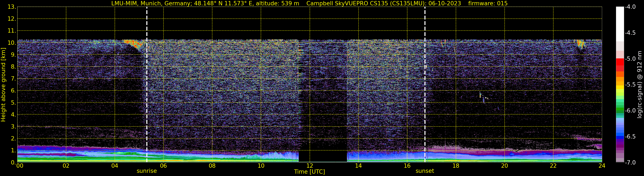Image resolution: width=644 pixels, height=176 pixels.
Task: Click the white top section of the colorbar
Action: coord(620,24)
